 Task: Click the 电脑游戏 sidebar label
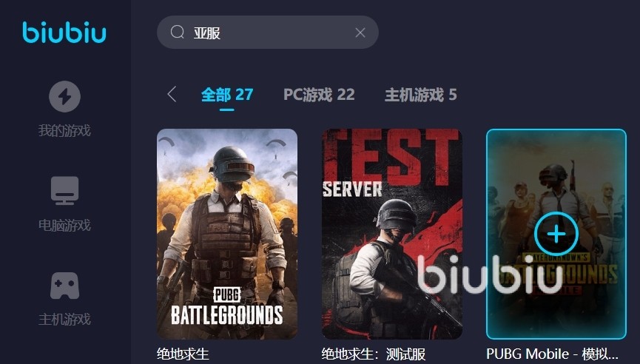tap(64, 225)
